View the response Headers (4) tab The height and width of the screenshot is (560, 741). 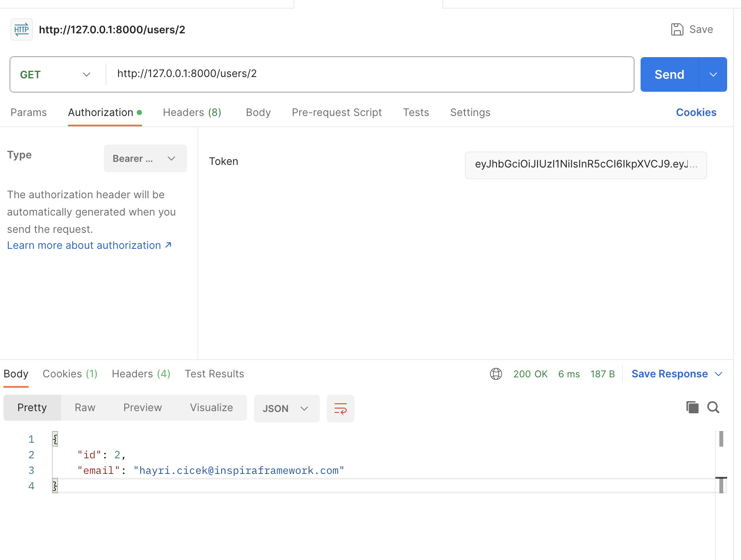point(141,374)
